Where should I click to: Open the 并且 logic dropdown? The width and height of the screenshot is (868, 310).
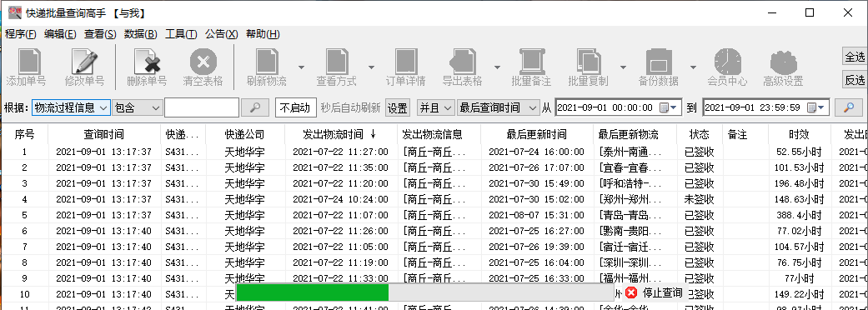(435, 107)
